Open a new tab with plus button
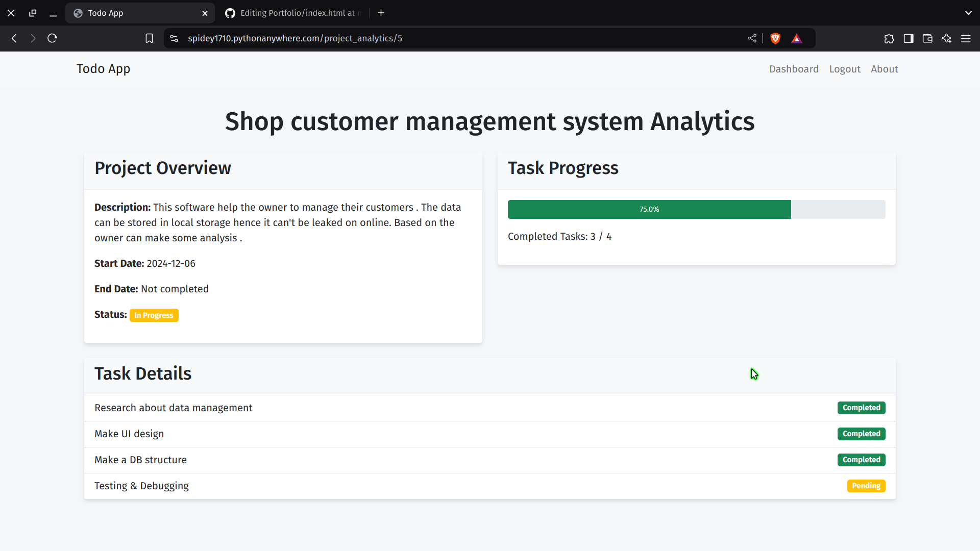Image resolution: width=980 pixels, height=551 pixels. (381, 13)
